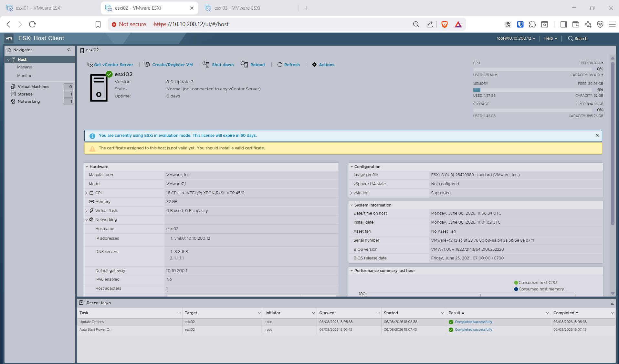Click the VMware vm logo icon
Image resolution: width=619 pixels, height=364 pixels.
(9, 38)
